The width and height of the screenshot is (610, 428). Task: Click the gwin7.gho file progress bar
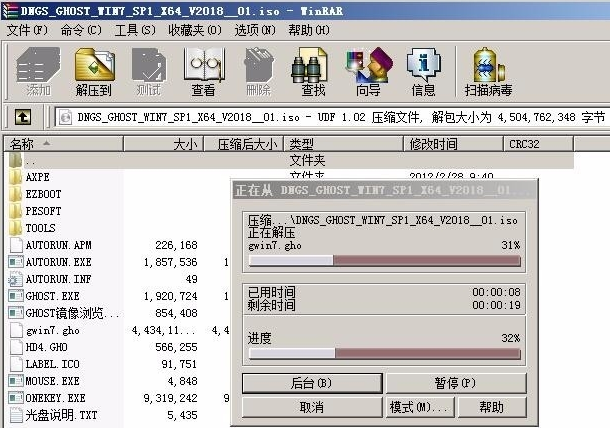[384, 260]
